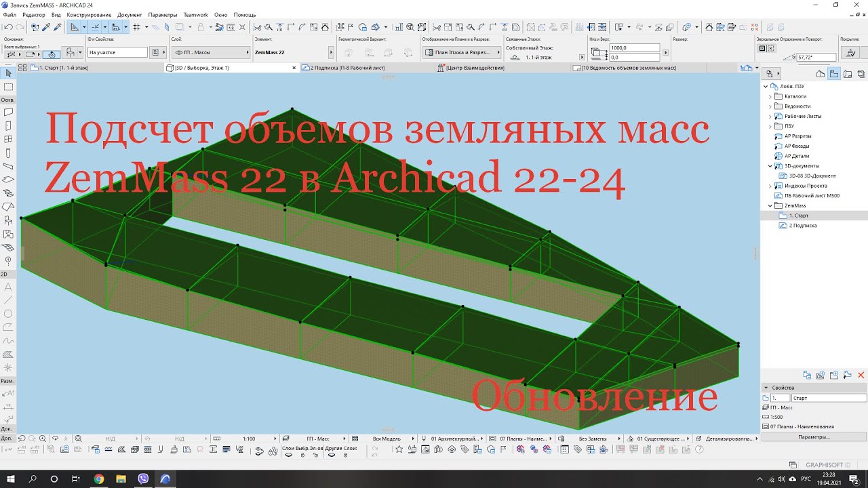This screenshot has height=488, width=868.
Task: Toggle the mirror reflection checkbox icon
Action: [x=762, y=49]
